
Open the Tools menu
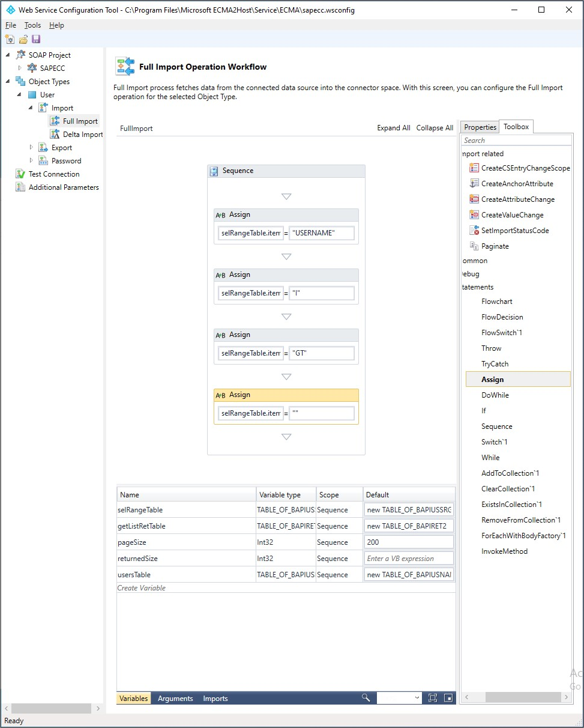[x=32, y=25]
